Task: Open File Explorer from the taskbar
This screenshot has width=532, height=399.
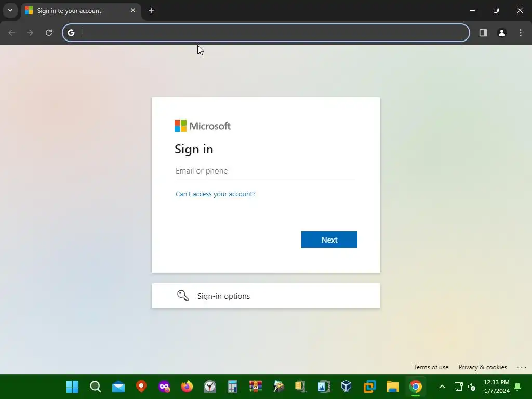Action: (393, 387)
